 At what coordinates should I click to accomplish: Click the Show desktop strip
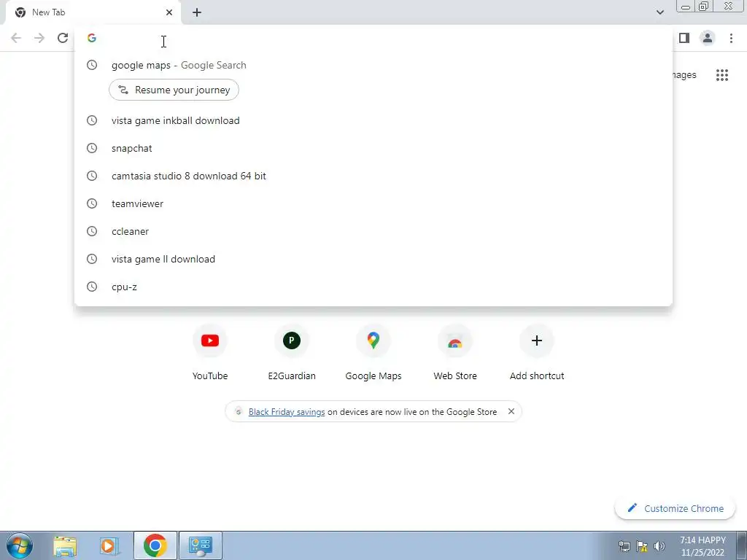pyautogui.click(x=742, y=545)
